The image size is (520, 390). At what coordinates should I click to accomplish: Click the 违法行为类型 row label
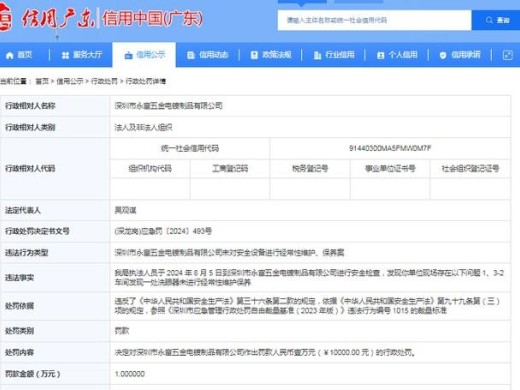point(26,253)
